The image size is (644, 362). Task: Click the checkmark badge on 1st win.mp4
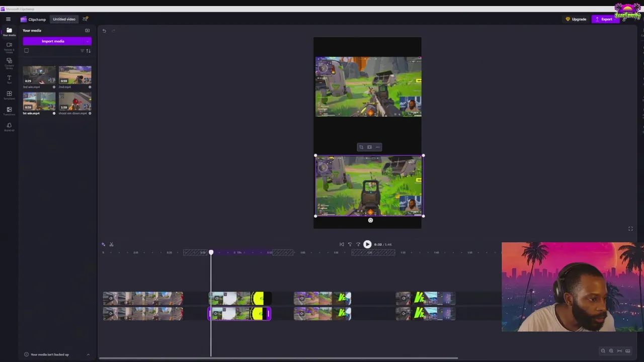(54, 113)
